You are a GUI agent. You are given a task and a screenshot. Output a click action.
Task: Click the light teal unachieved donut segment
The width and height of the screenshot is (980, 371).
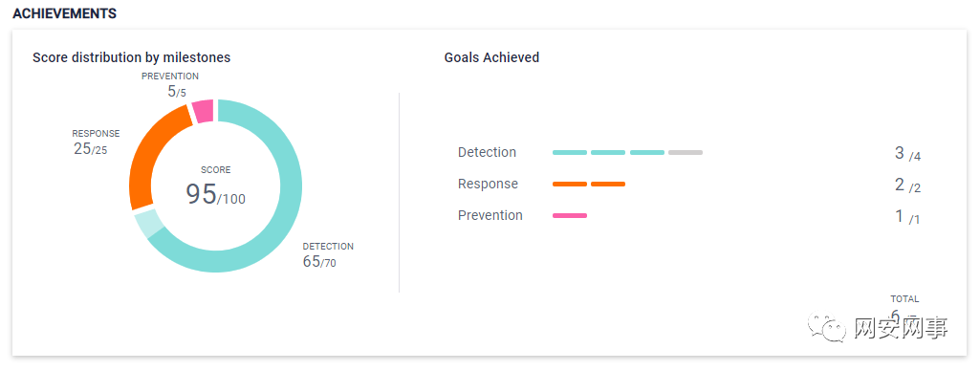[149, 224]
